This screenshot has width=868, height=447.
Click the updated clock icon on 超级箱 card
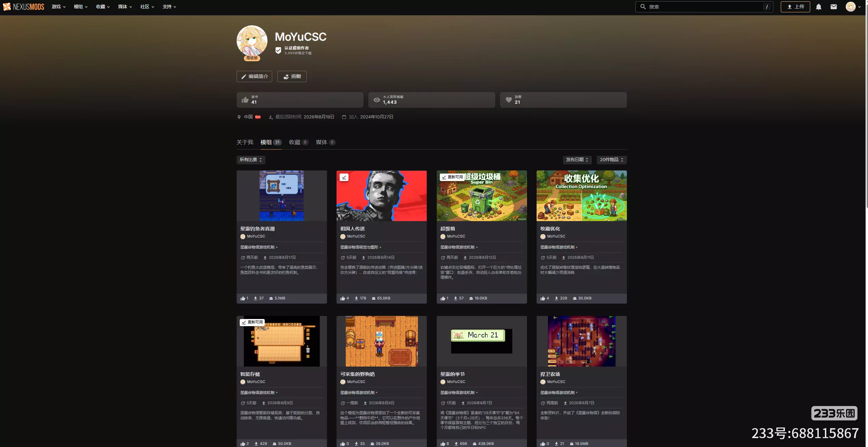(x=443, y=258)
